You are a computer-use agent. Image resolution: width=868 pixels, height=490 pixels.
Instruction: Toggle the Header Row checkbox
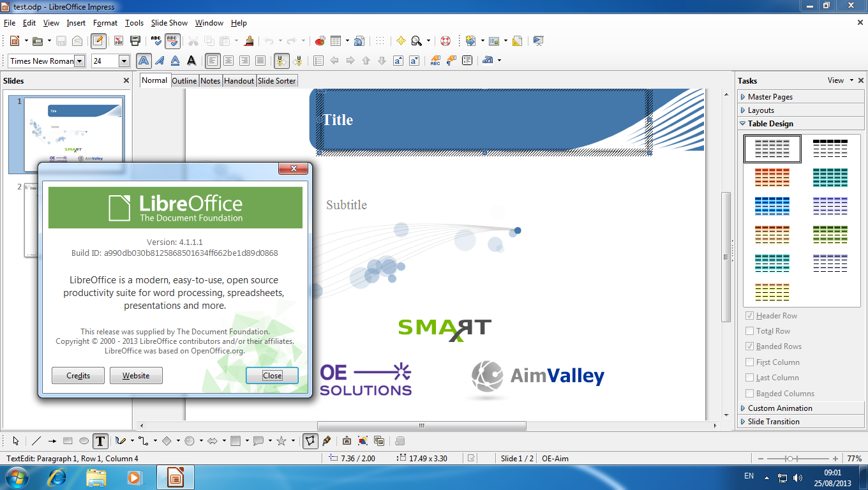749,316
